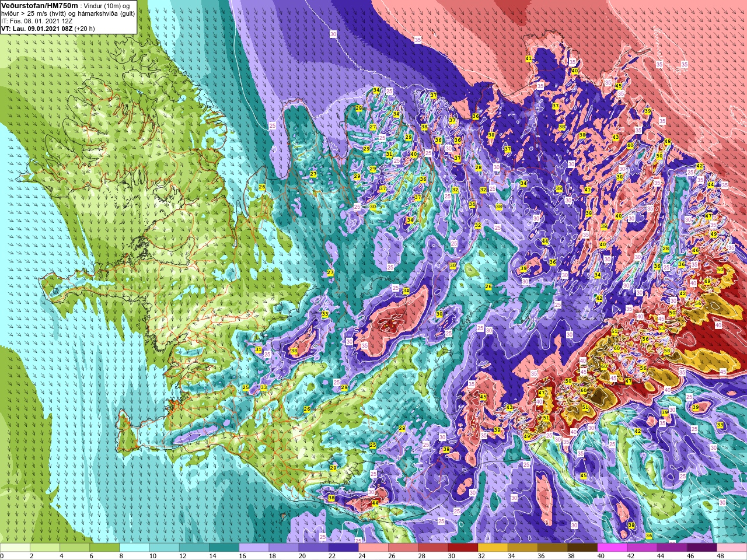Viewport: 747px width, 560px height.
Task: Select the legend swatch between 18 and 20
Action: point(283,547)
